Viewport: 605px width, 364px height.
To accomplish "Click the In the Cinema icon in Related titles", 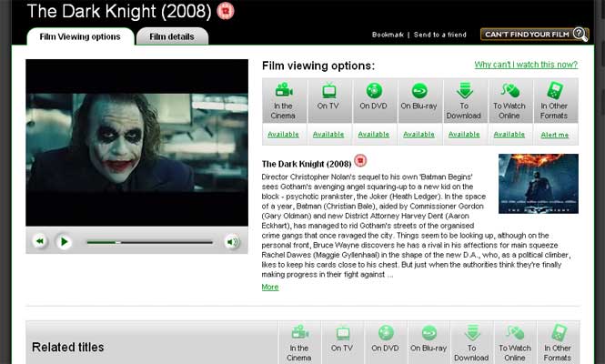I will click(x=300, y=333).
